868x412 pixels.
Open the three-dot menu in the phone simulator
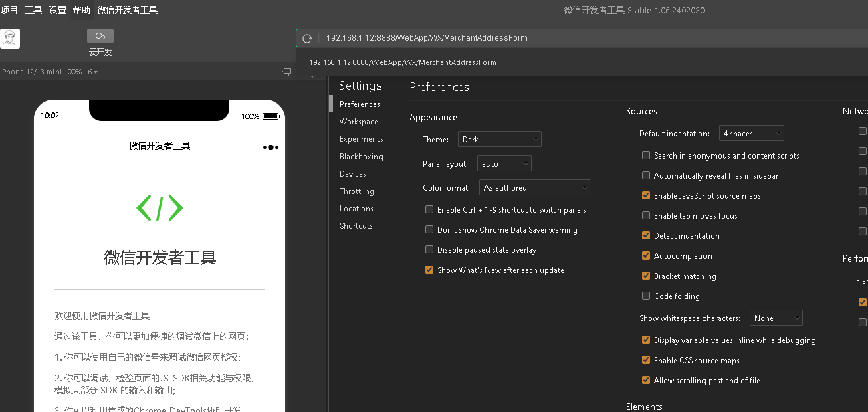click(271, 147)
